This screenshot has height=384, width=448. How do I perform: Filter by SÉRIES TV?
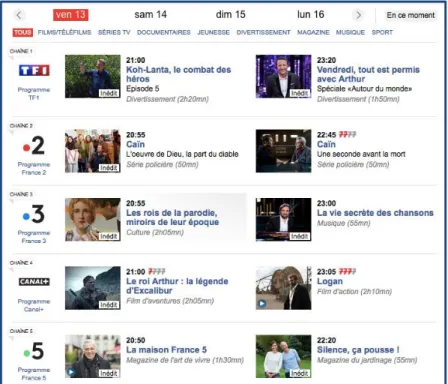[x=114, y=32]
